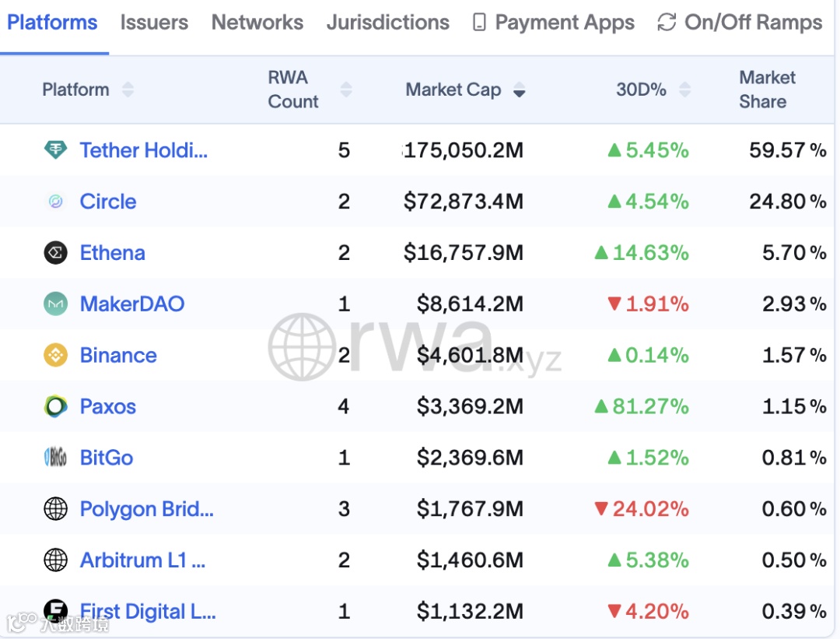Sort table by 30D% arrows
The height and width of the screenshot is (639, 840).
pyautogui.click(x=684, y=90)
